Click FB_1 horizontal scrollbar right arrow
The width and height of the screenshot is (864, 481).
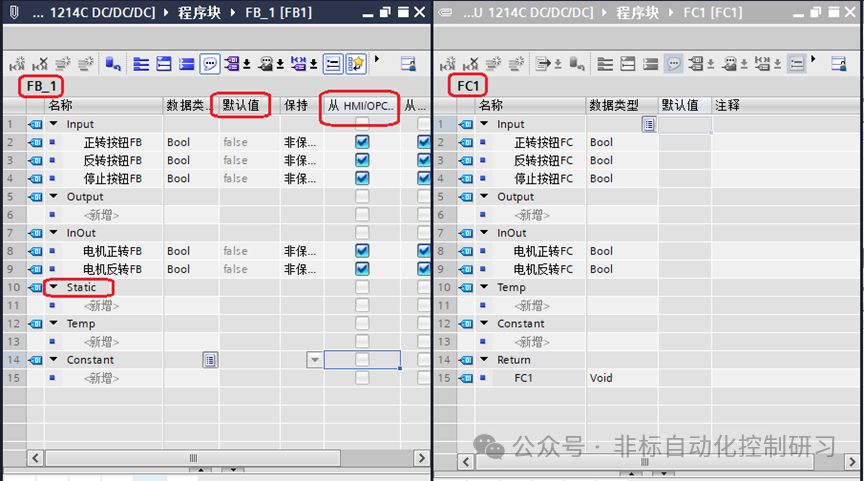tap(421, 458)
